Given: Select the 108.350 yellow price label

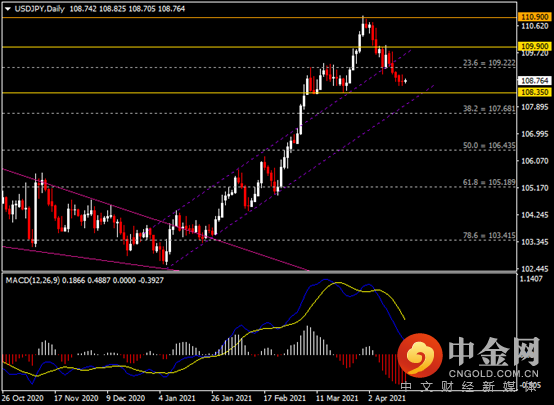Looking at the screenshot, I should pyautogui.click(x=534, y=93).
